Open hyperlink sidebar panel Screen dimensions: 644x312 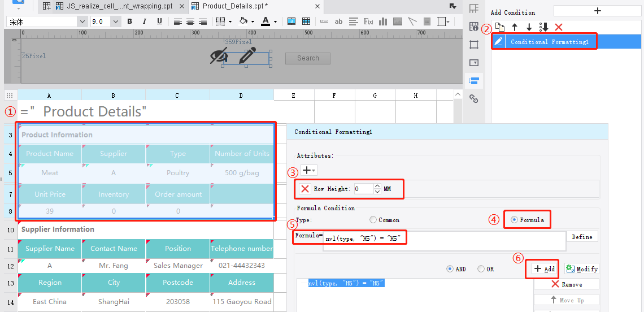[474, 99]
